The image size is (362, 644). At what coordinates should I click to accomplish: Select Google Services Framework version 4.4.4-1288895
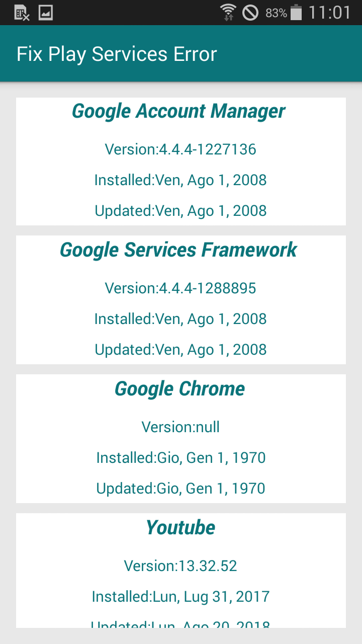(x=180, y=288)
